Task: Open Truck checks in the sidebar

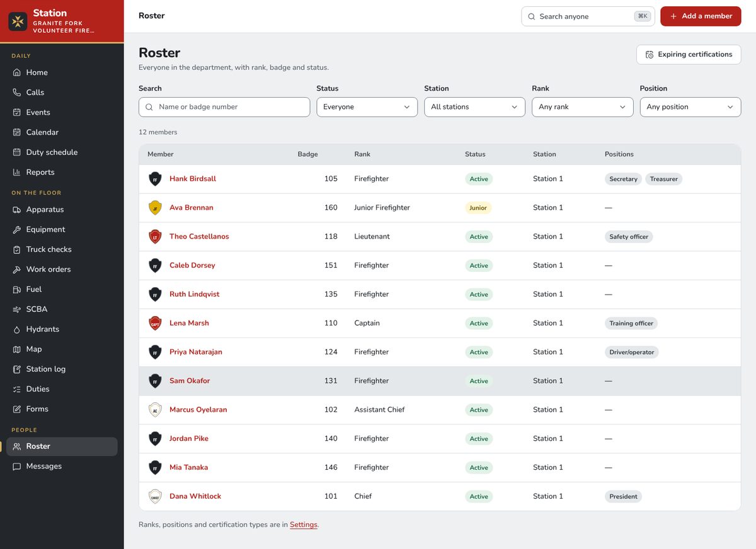Action: pyautogui.click(x=62, y=249)
